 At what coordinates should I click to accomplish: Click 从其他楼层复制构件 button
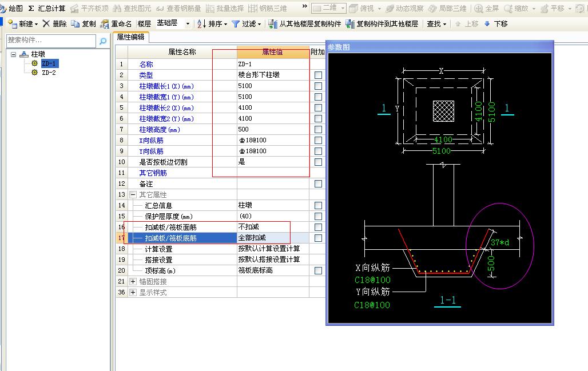pos(305,24)
